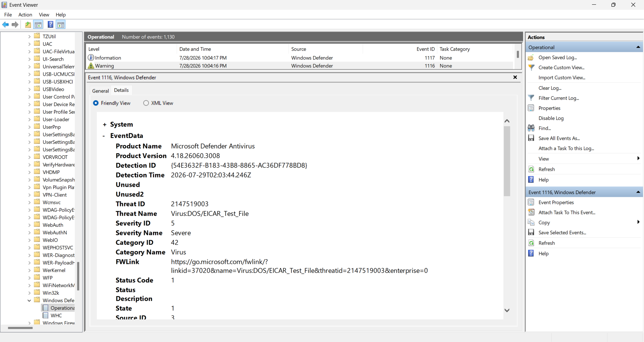Collapse the EventData node in details
The height and width of the screenshot is (342, 644).
coord(104,136)
